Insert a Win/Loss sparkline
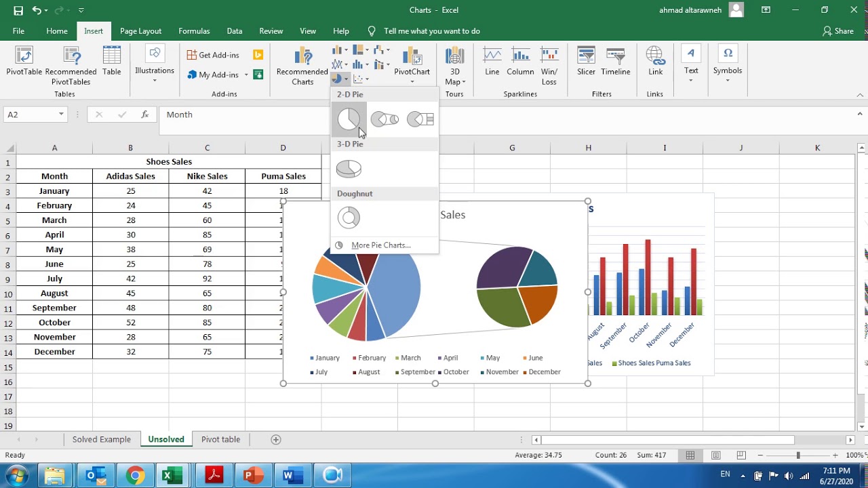Image resolution: width=868 pixels, height=488 pixels. tap(549, 66)
